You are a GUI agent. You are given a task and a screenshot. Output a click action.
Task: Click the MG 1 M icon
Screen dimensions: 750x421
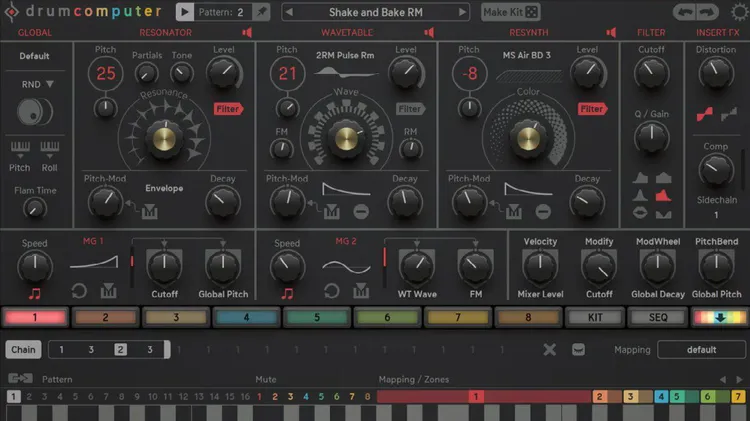pyautogui.click(x=109, y=291)
